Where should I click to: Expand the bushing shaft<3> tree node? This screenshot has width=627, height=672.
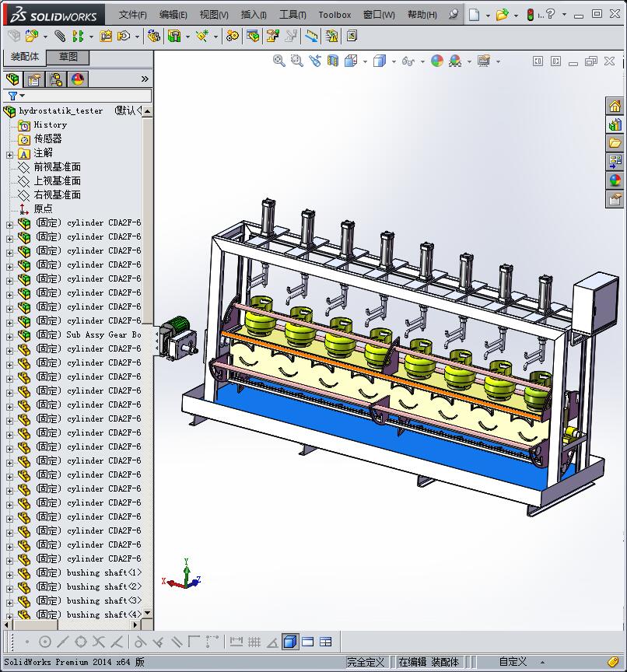9,603
